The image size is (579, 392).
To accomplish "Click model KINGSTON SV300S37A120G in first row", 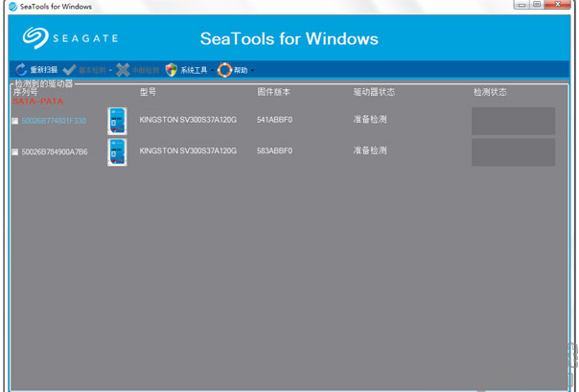I will 188,120.
